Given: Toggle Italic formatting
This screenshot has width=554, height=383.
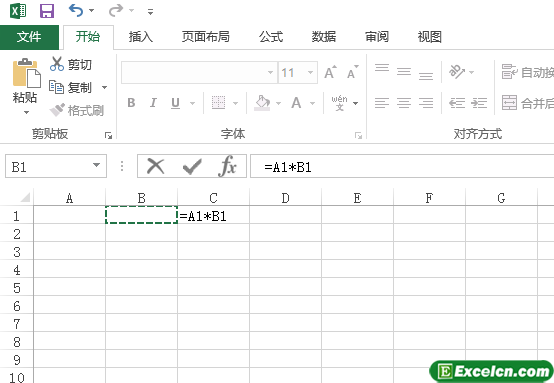Looking at the screenshot, I should tap(153, 103).
